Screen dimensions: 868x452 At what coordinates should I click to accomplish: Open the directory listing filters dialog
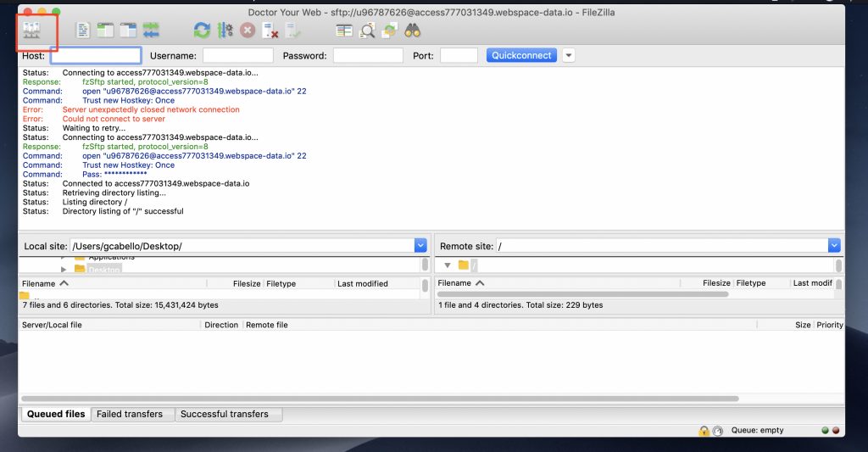pyautogui.click(x=344, y=31)
